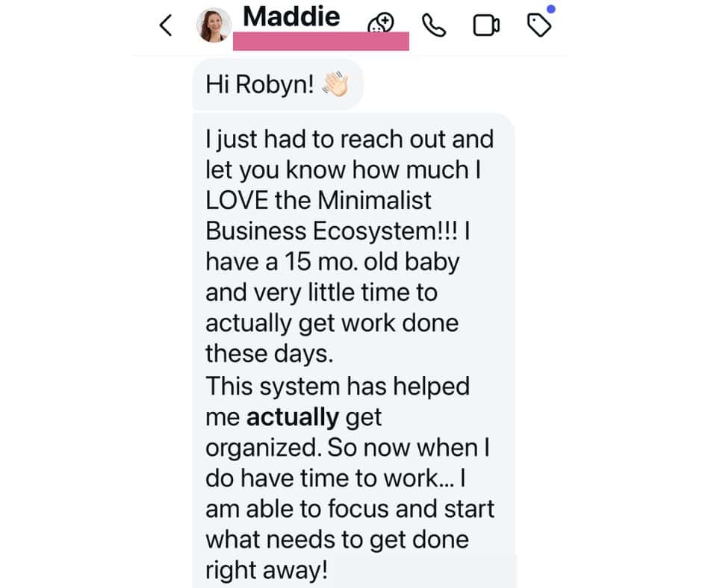Tap the contact name Maddie
This screenshot has height=588, width=702.
pos(291,16)
